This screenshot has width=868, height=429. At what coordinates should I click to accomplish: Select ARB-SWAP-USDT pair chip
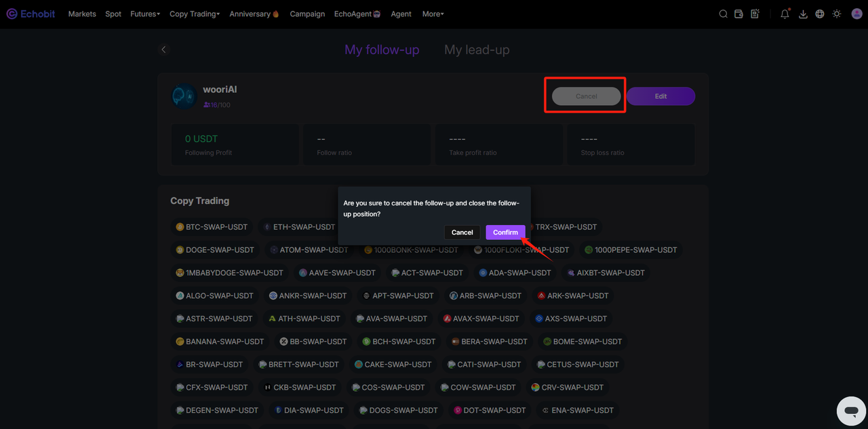[486, 295]
